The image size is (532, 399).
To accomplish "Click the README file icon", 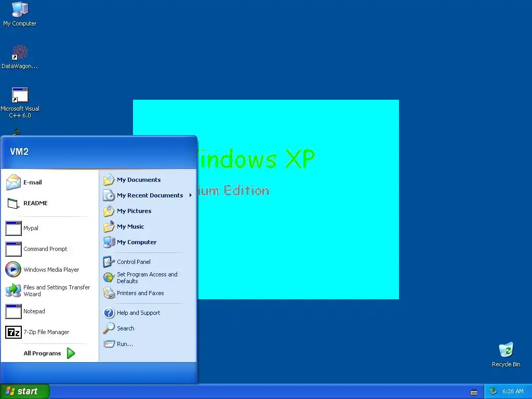I will [13, 203].
